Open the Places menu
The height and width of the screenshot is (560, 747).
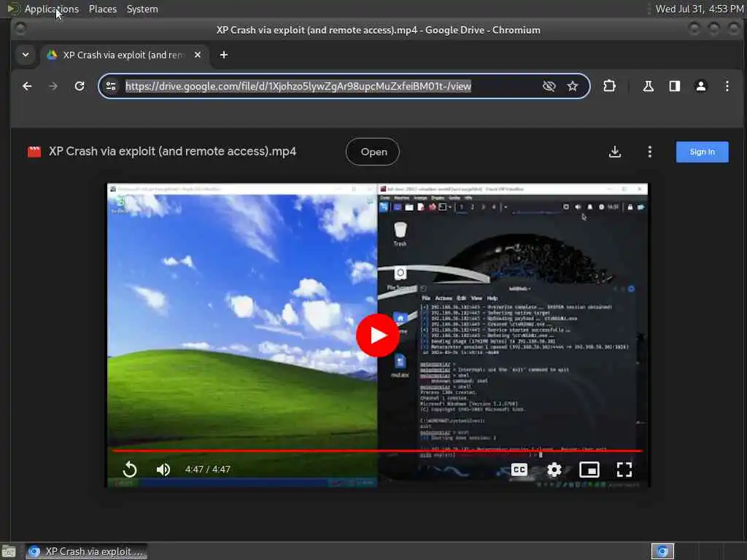pyautogui.click(x=103, y=9)
